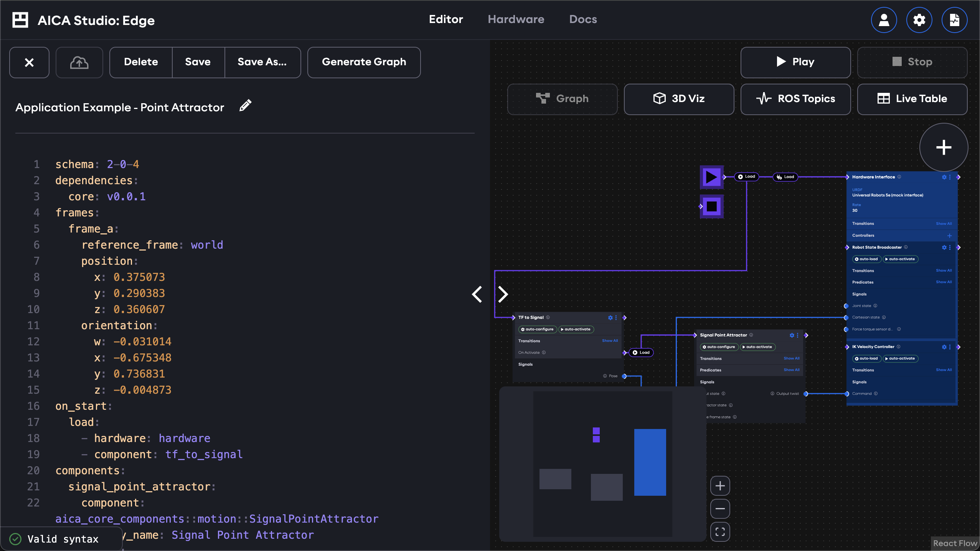Open the user profile icon

(x=884, y=20)
